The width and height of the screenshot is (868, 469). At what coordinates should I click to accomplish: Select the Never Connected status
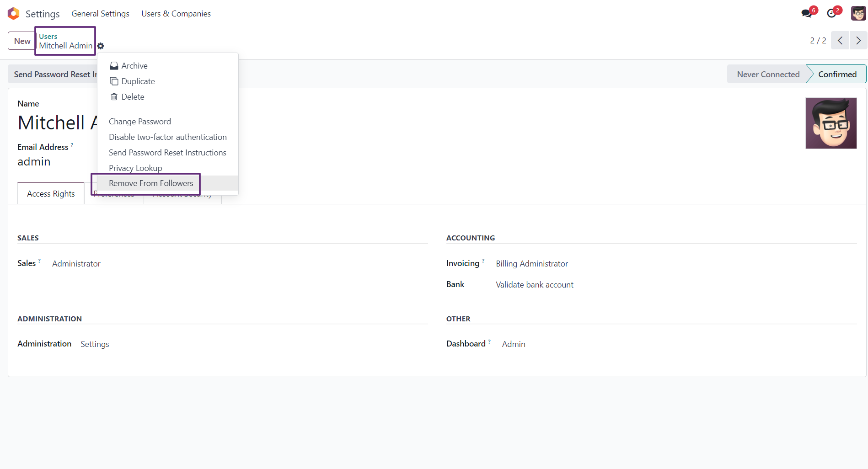[x=768, y=74]
